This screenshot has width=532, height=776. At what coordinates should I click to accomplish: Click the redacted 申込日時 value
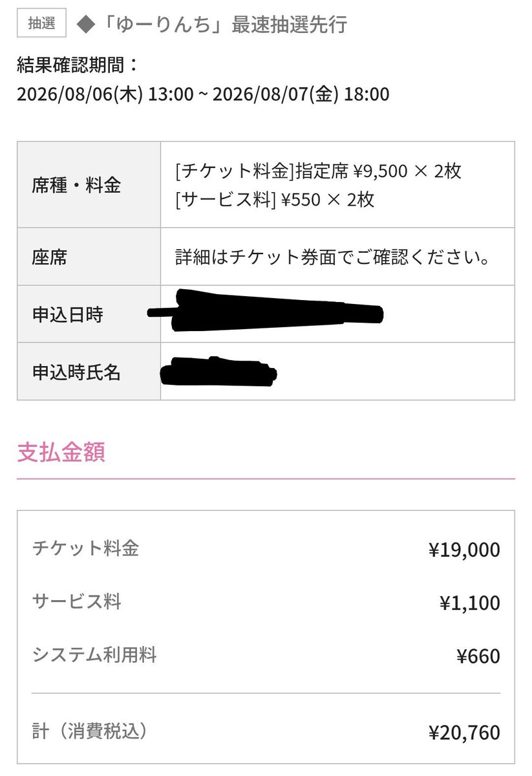266,311
